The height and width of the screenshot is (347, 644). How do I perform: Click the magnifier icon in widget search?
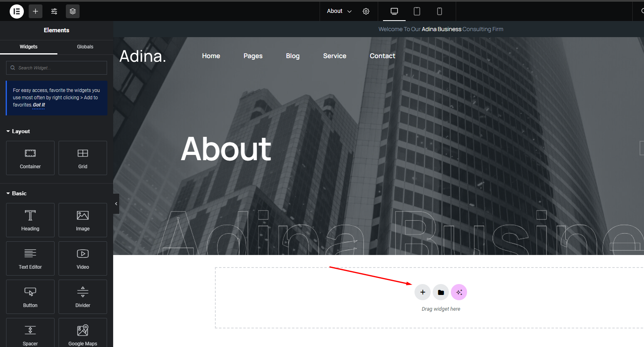pyautogui.click(x=13, y=68)
